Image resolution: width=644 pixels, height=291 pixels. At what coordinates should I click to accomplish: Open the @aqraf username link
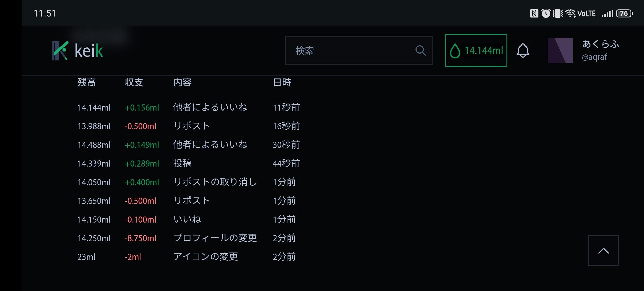[x=594, y=57]
